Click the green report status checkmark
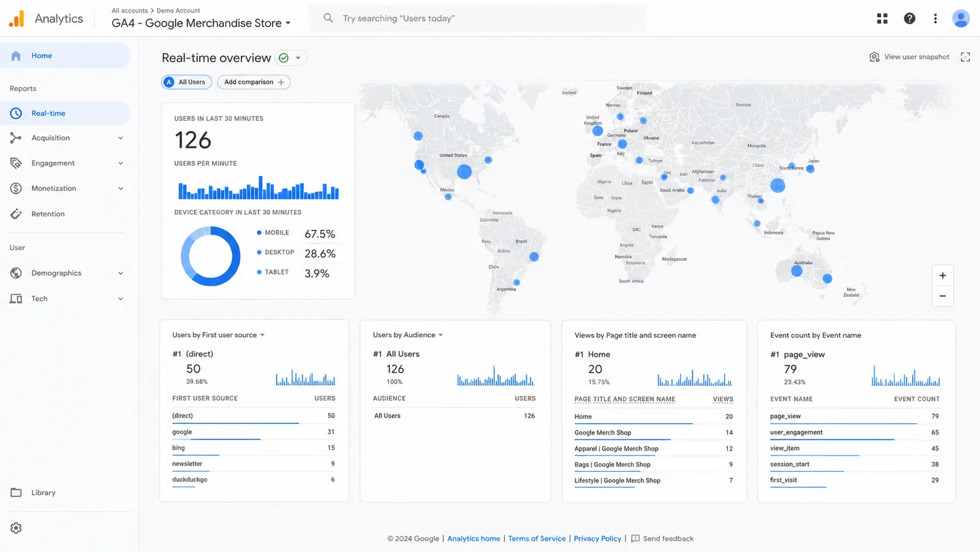This screenshot has width=980, height=552. coord(284,58)
